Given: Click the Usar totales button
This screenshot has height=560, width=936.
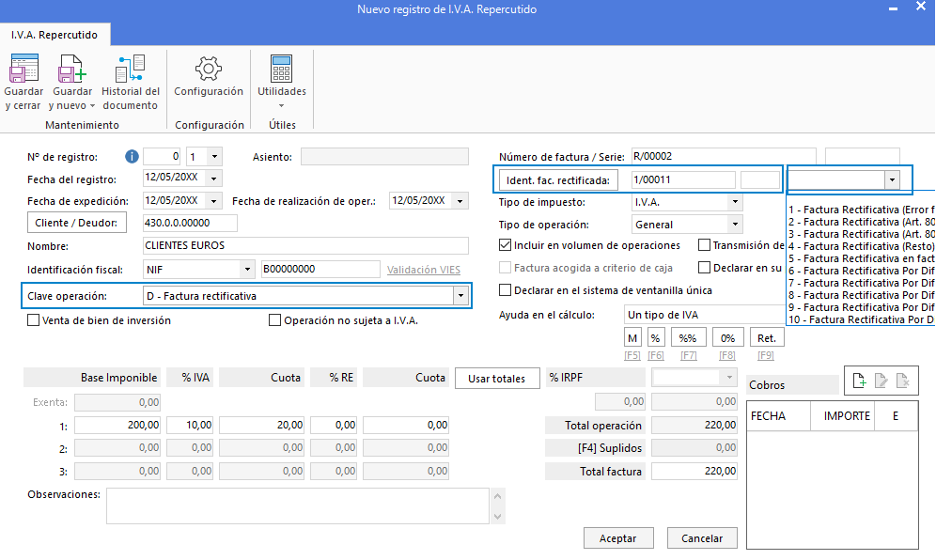Looking at the screenshot, I should click(x=496, y=379).
